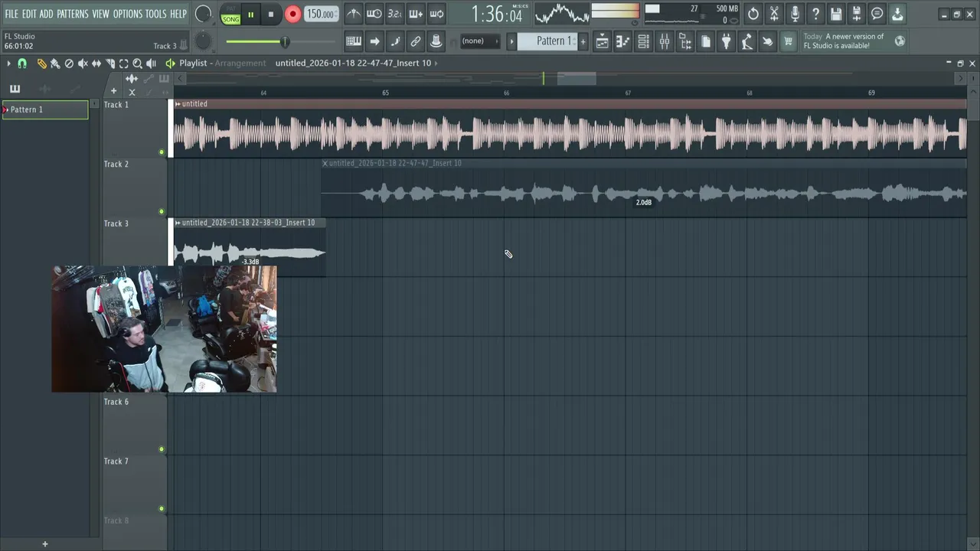Toggle auto-scroll arrow icon in toolbar
Image resolution: width=980 pixels, height=551 pixels.
click(x=374, y=41)
